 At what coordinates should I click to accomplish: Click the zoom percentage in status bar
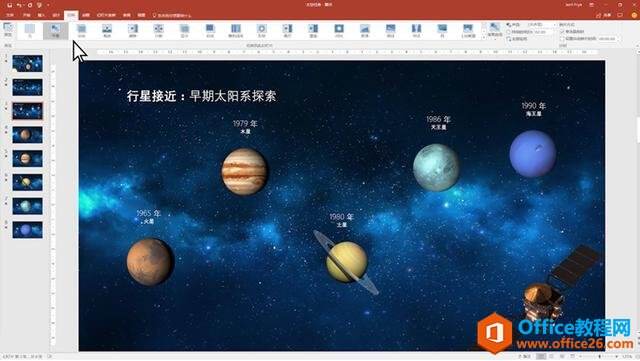[x=627, y=357]
